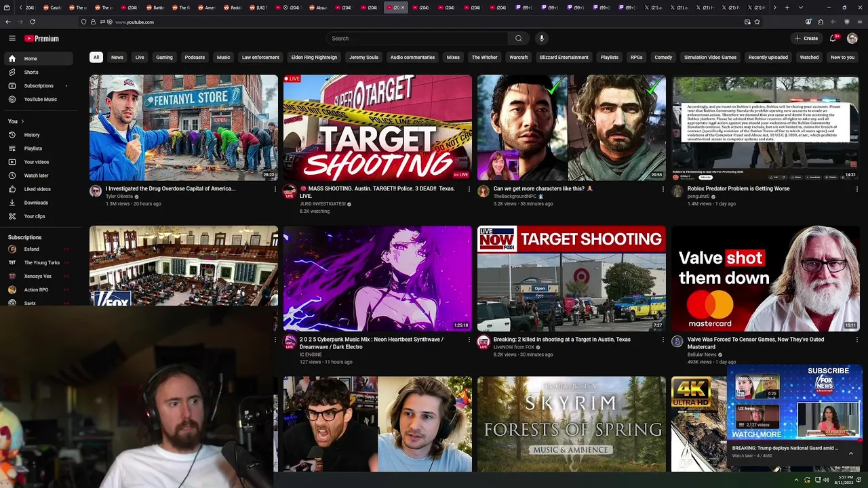Open the Skyrim Forests of Spring thumbnail
This screenshot has width=868, height=488.
(572, 424)
